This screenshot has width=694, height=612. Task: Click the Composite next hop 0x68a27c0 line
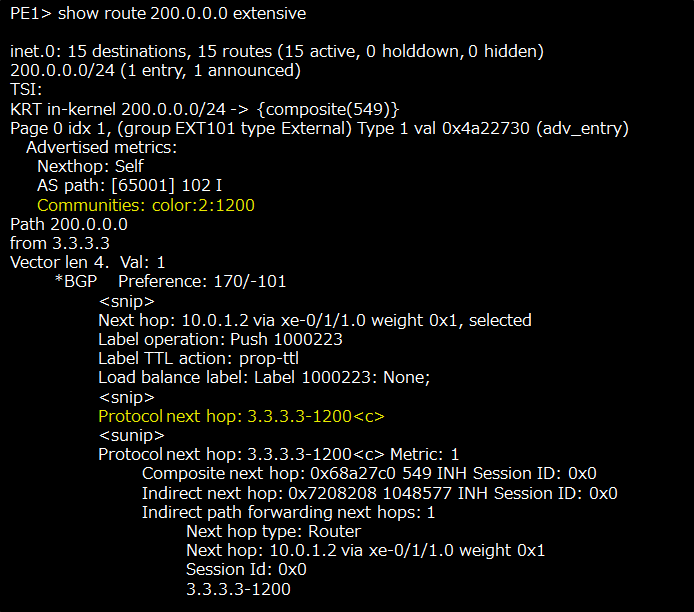(x=369, y=473)
